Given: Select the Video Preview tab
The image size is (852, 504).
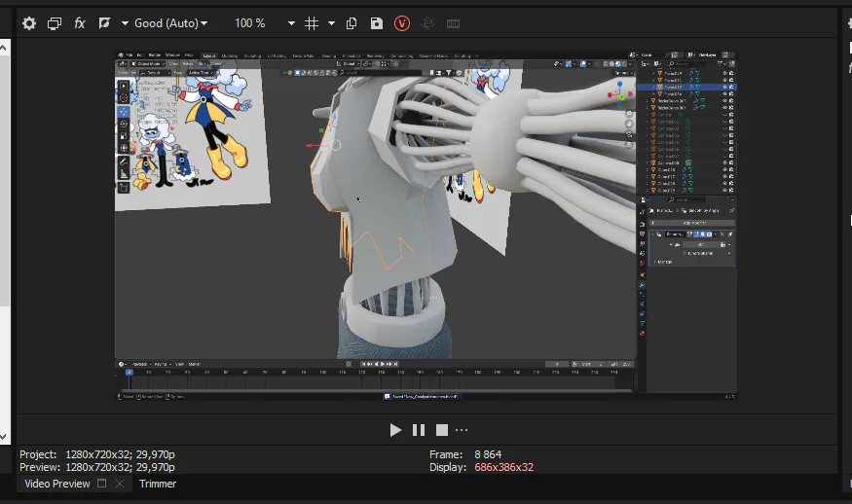Looking at the screenshot, I should (x=57, y=484).
